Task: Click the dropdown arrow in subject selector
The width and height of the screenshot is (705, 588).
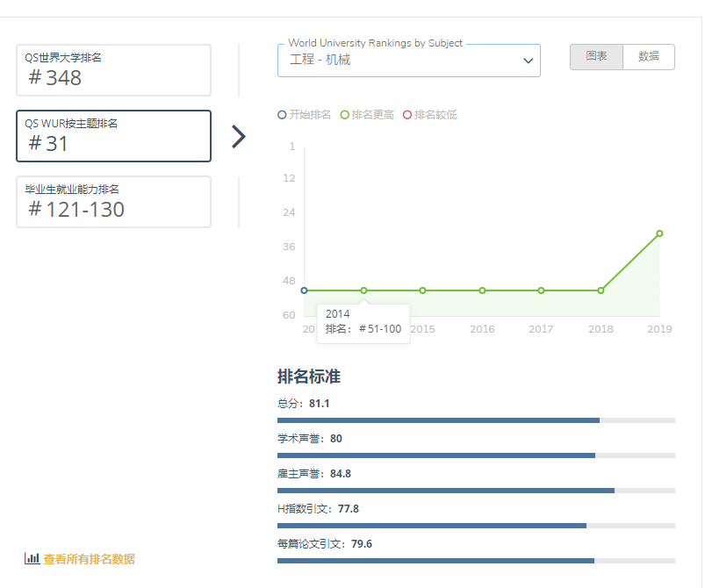Action: tap(528, 61)
